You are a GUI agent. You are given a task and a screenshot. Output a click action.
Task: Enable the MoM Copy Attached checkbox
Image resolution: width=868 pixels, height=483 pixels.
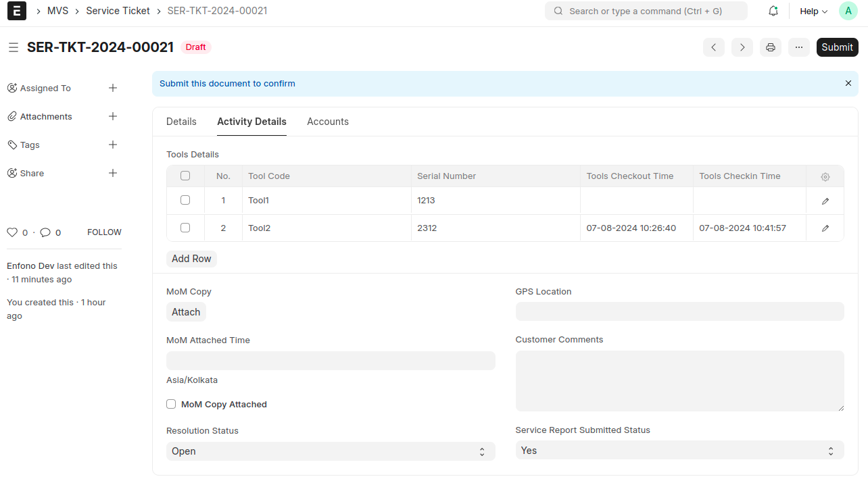[171, 404]
